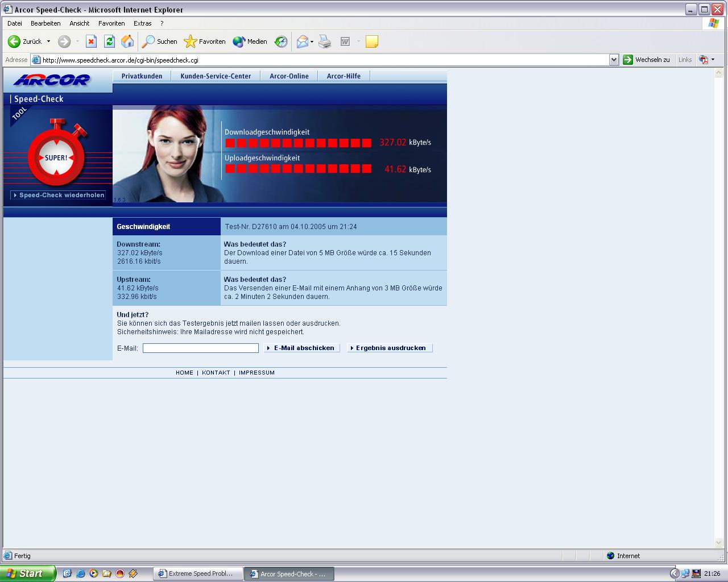The height and width of the screenshot is (582, 728).
Task: Click the mail envelope toolbar icon
Action: (303, 41)
